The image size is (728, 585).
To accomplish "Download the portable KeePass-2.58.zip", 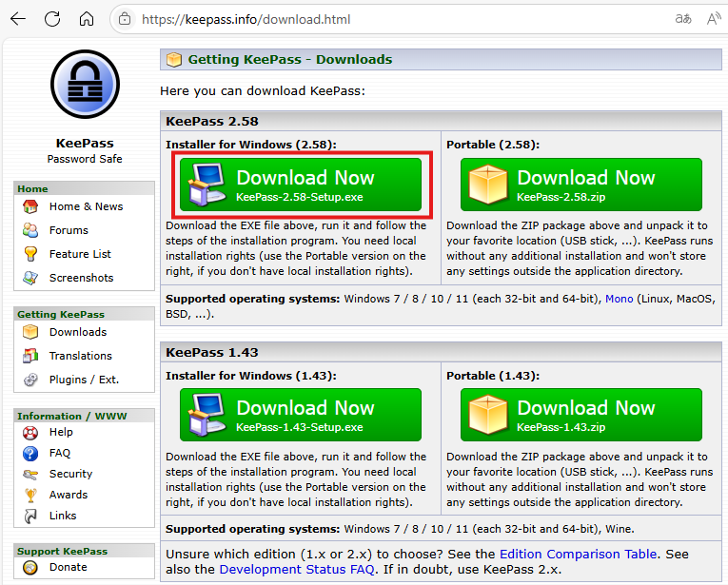I will [x=581, y=185].
